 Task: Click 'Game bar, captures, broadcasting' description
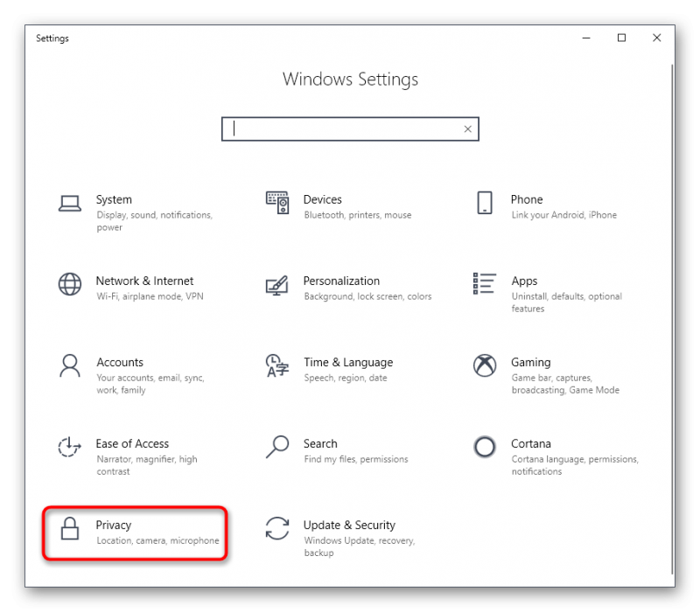tap(565, 384)
